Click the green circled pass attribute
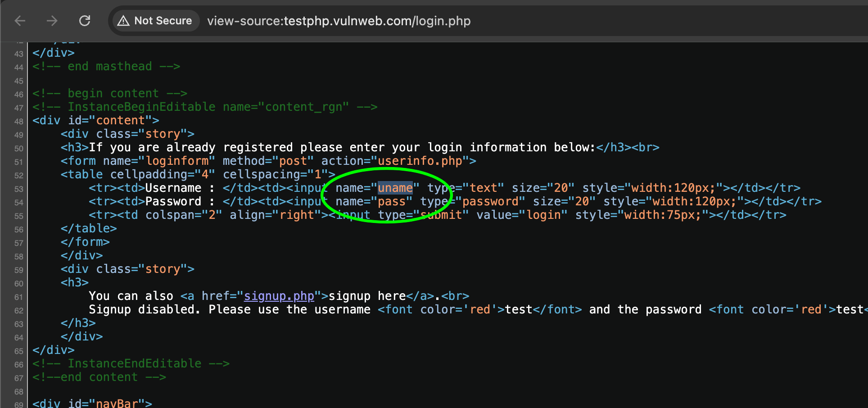 pos(392,201)
